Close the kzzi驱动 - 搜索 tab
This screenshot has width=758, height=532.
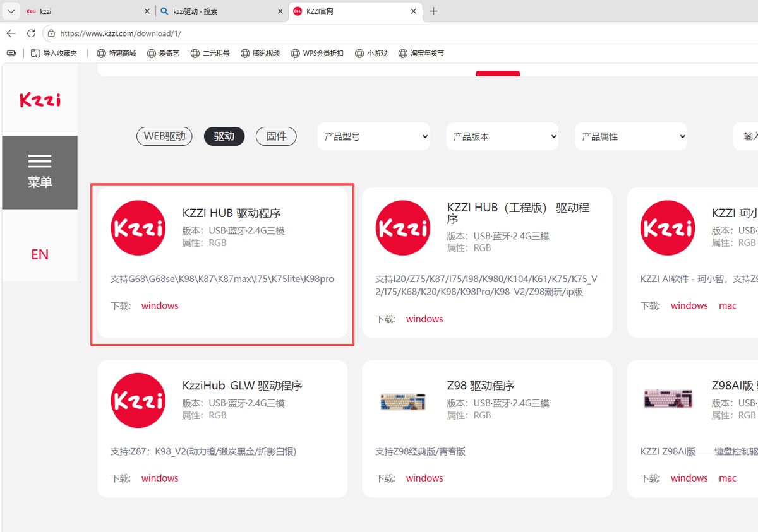(280, 11)
